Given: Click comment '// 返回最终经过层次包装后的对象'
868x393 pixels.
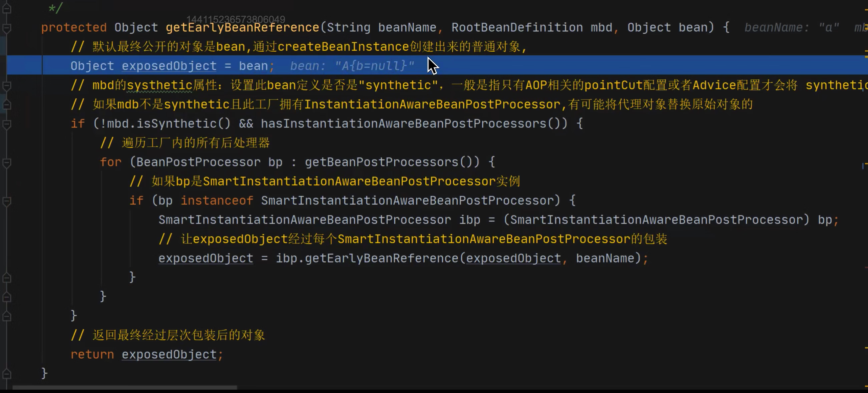Looking at the screenshot, I should (x=168, y=335).
